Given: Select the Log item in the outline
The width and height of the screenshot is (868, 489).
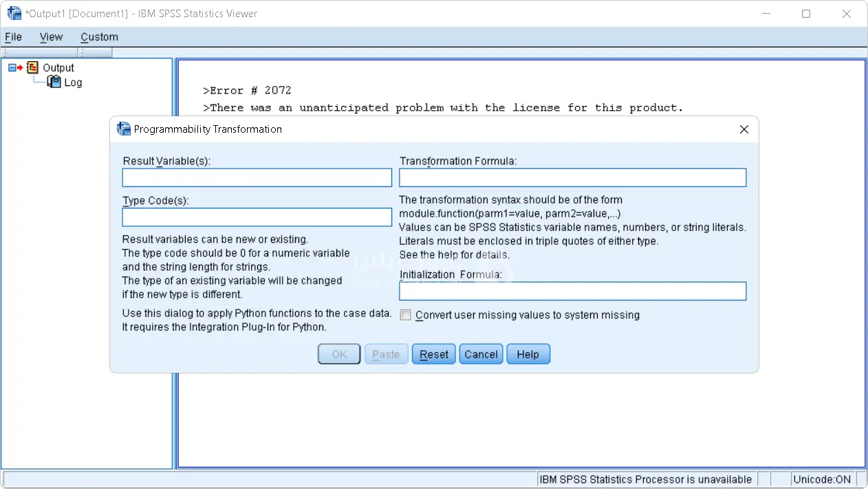Looking at the screenshot, I should pyautogui.click(x=73, y=83).
